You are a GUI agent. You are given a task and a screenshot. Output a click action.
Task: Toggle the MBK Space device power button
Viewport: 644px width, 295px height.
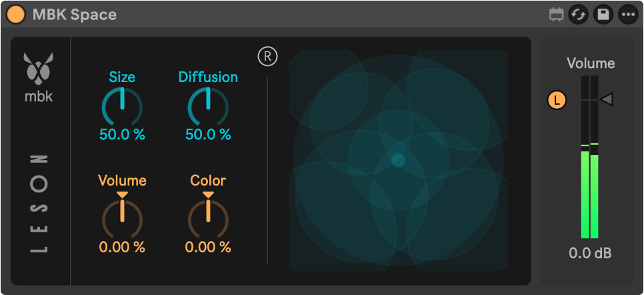pos(16,15)
